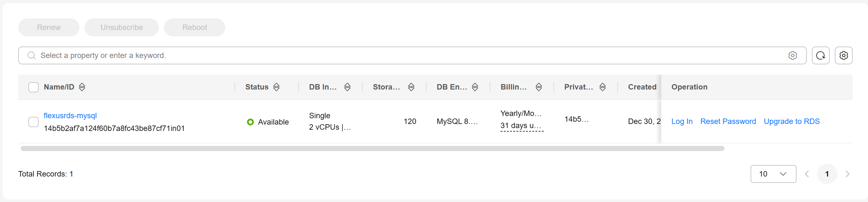Select all instances header checkbox
Image resolution: width=868 pixels, height=202 pixels.
coord(33,87)
